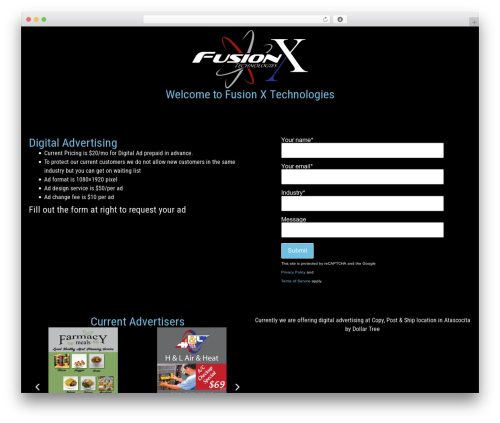Click the yellow minimize window button
500x423 pixels.
36,19
